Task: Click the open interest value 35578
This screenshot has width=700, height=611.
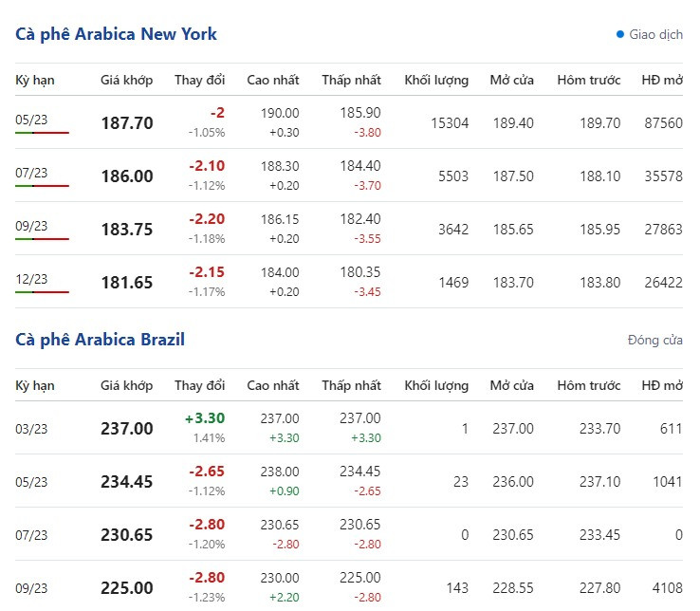Action: click(663, 176)
